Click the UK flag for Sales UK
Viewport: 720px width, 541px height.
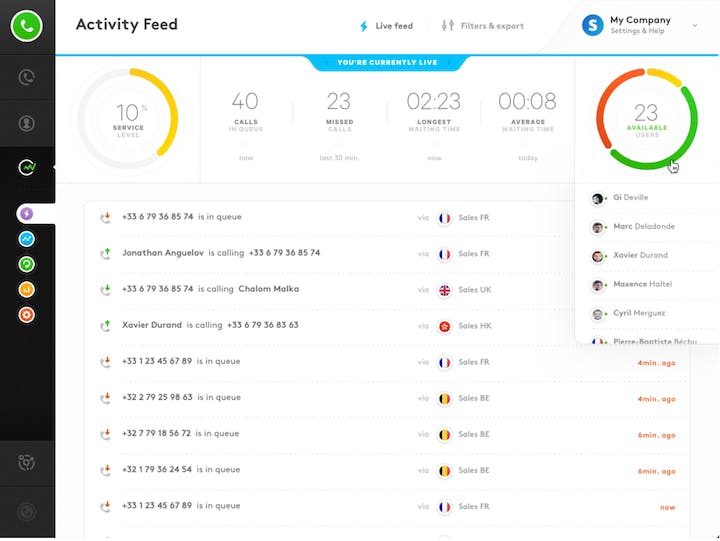444,290
